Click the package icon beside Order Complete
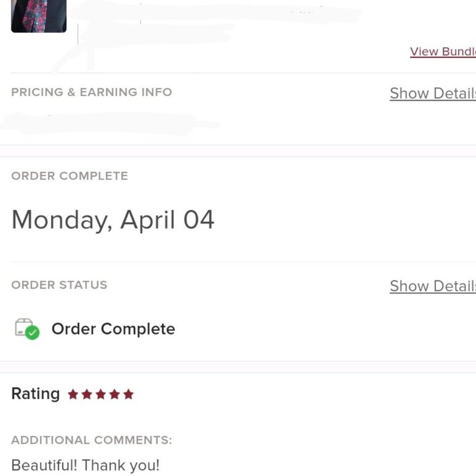The width and height of the screenshot is (476, 476). click(24, 327)
